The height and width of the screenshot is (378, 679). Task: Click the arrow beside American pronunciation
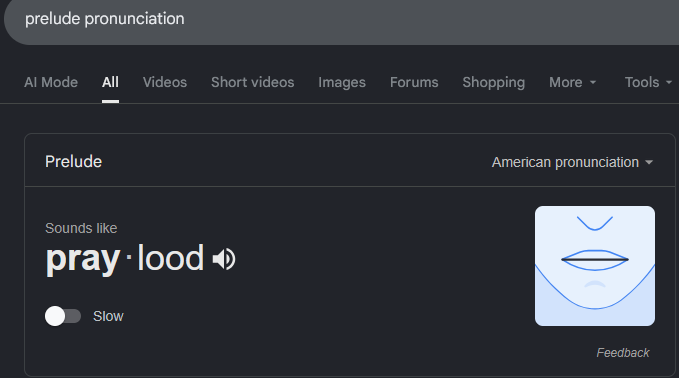(x=649, y=162)
